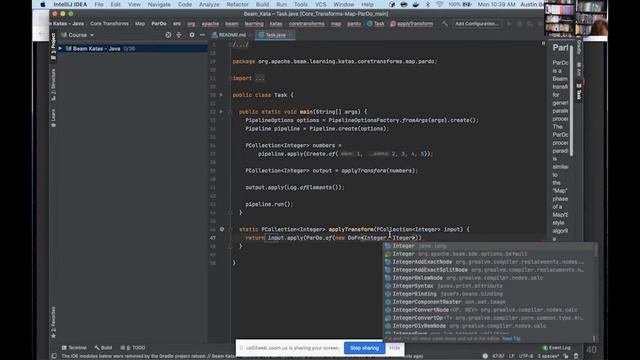Open Course panel settings gear

(192, 35)
